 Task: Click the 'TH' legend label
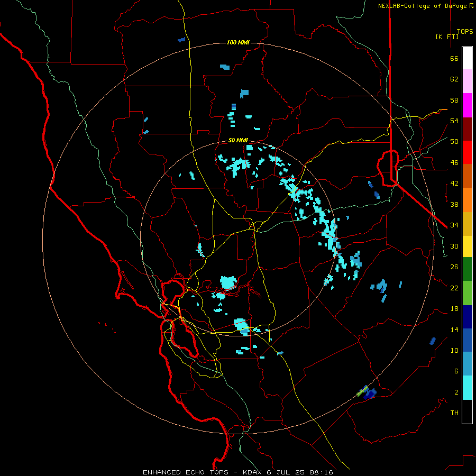(454, 413)
